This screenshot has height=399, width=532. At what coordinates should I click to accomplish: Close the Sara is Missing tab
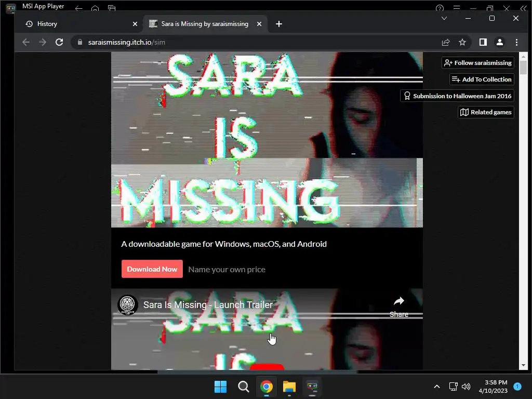click(x=259, y=24)
